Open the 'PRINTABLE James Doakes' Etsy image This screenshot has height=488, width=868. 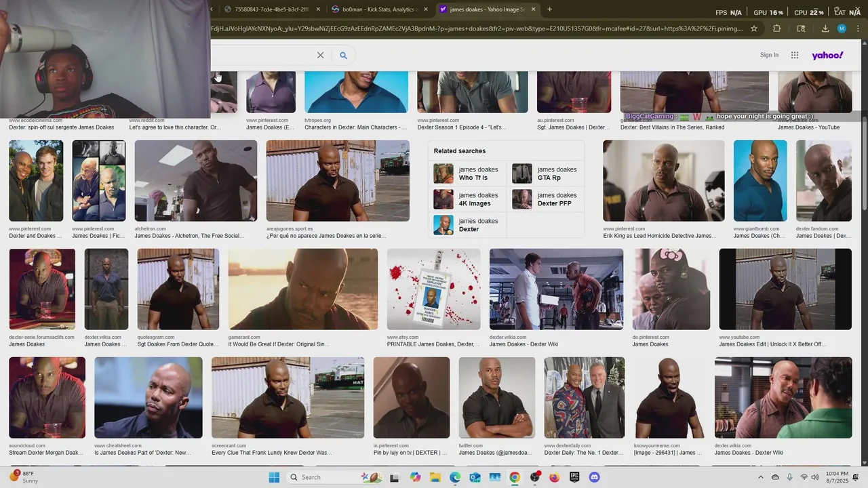(434, 289)
